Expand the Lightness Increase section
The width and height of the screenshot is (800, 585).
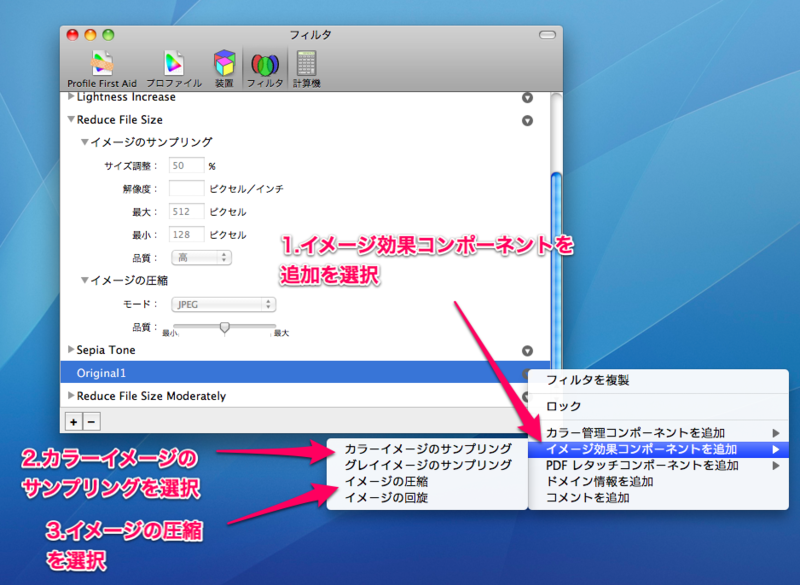coord(70,97)
